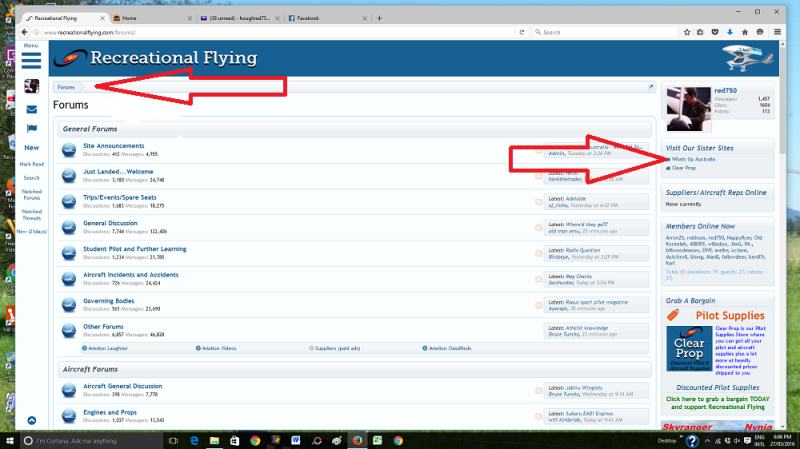Switch to the unread mail browser tab
800x449 pixels.
point(239,18)
